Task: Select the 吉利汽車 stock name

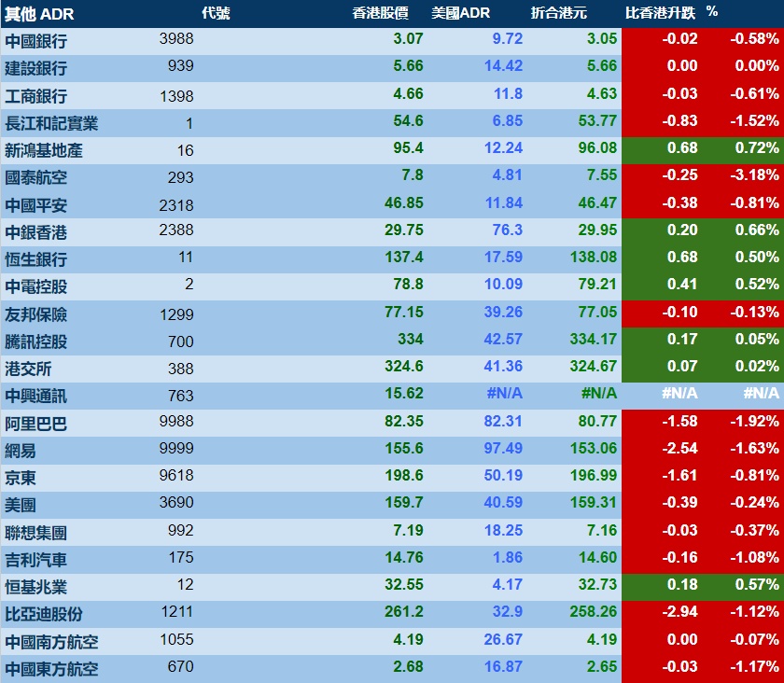Action: click(x=36, y=560)
